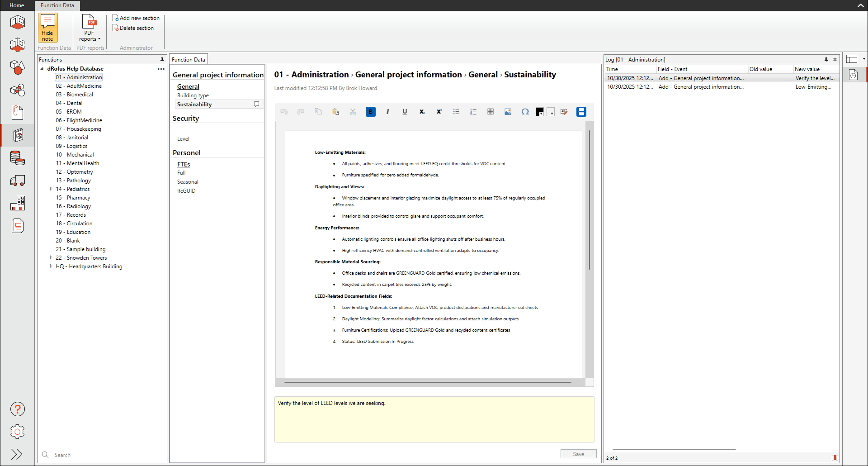Open the database stack icon in sidebar
868x466 pixels.
click(18, 158)
